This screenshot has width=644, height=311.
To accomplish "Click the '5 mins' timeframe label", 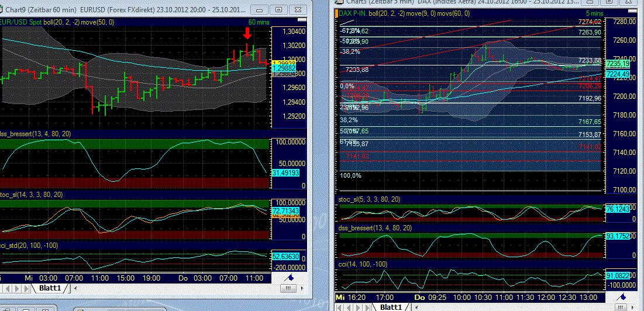I will [594, 13].
